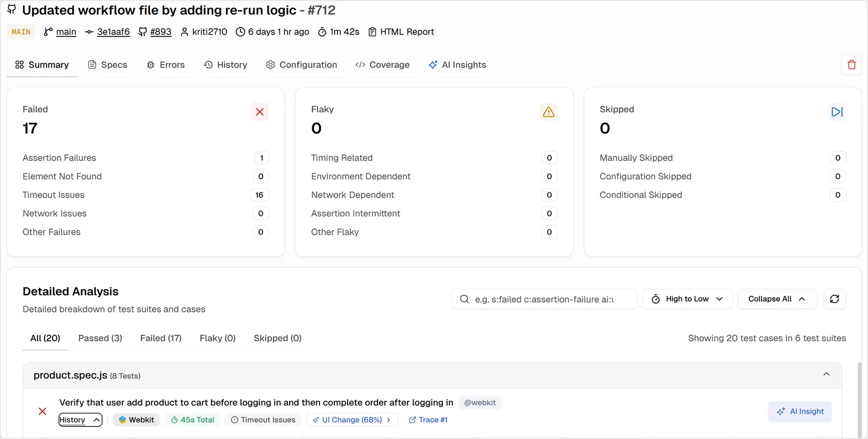The width and height of the screenshot is (868, 439).
Task: Click the stopwatch icon beside 1m 42s
Action: tap(322, 32)
